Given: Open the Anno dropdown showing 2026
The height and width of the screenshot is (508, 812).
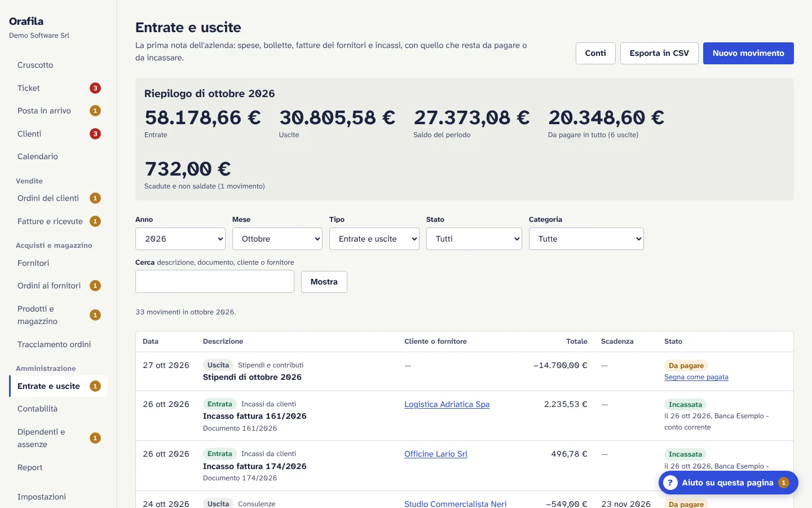Looking at the screenshot, I should click(180, 239).
